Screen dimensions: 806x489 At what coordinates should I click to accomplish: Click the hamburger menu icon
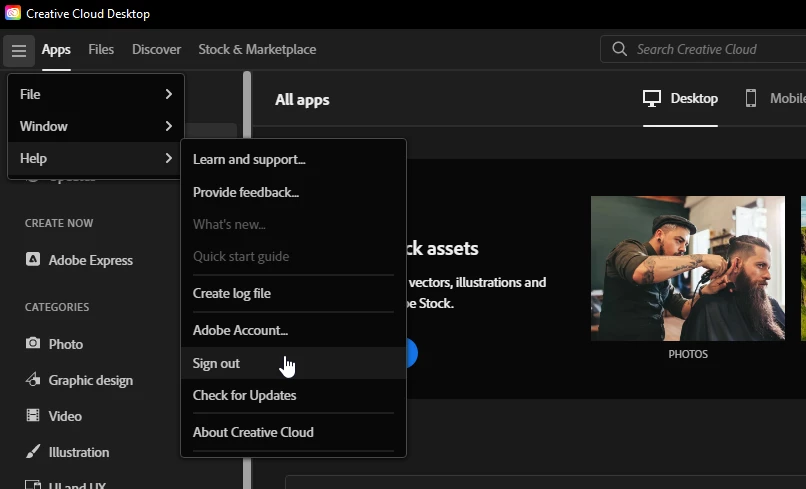(x=19, y=50)
